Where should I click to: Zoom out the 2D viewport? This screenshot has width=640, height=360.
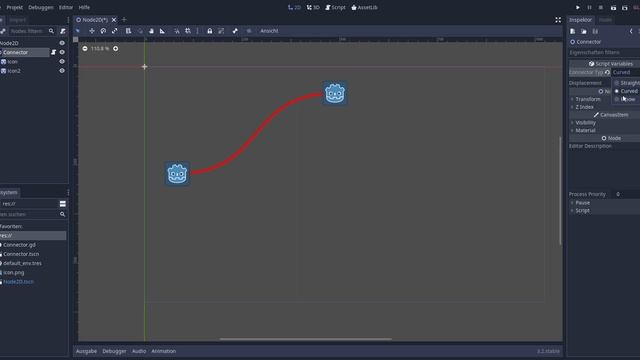click(84, 49)
